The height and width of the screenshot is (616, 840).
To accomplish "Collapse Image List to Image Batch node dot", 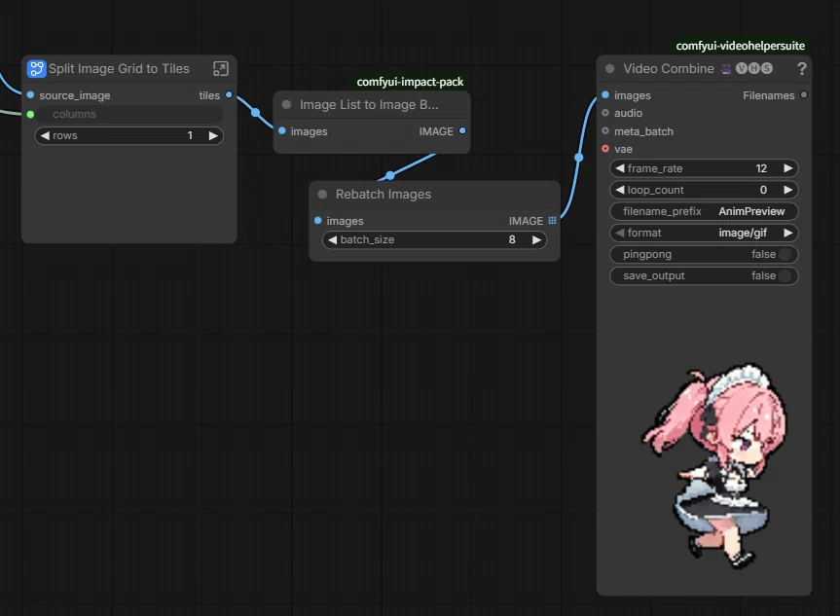I will coord(286,105).
